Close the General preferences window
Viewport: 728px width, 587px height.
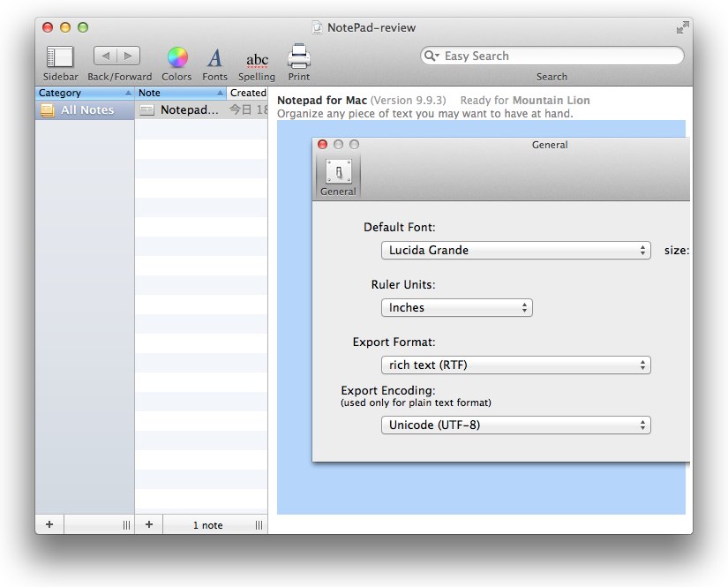click(322, 145)
